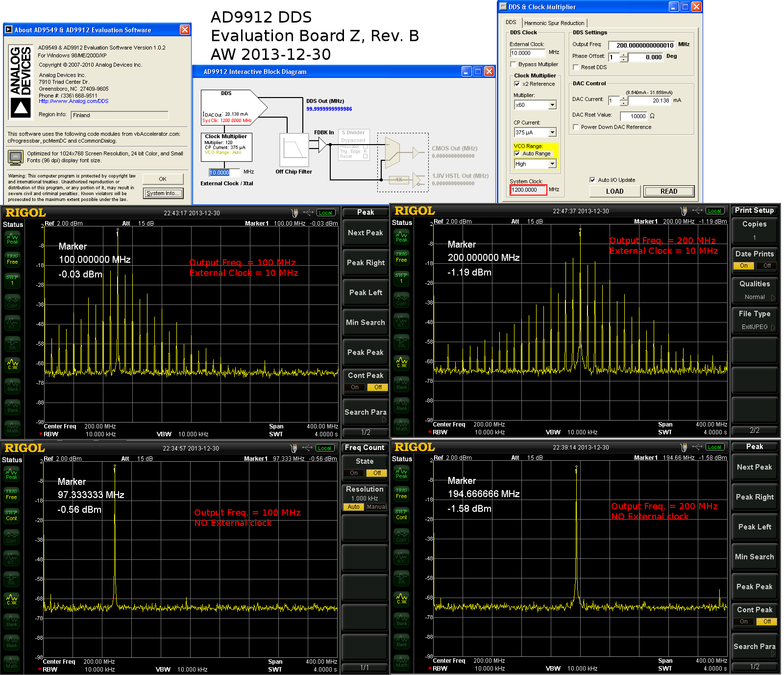Select Peak Right in the 22:43:17 Rigol screen

click(366, 263)
